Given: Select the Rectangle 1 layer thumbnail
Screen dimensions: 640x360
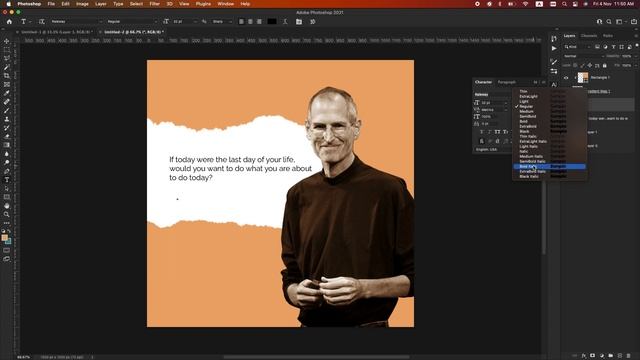Looking at the screenshot, I should pos(583,78).
